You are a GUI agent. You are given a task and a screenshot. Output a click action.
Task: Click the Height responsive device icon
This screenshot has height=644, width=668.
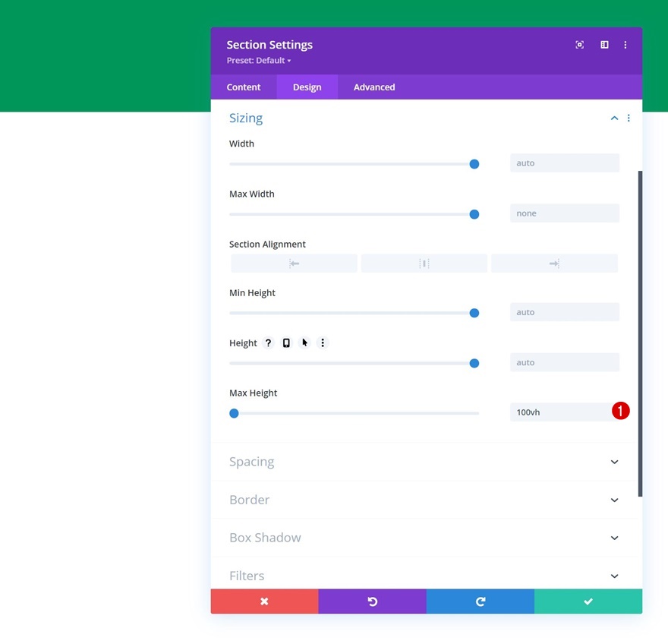pos(286,343)
